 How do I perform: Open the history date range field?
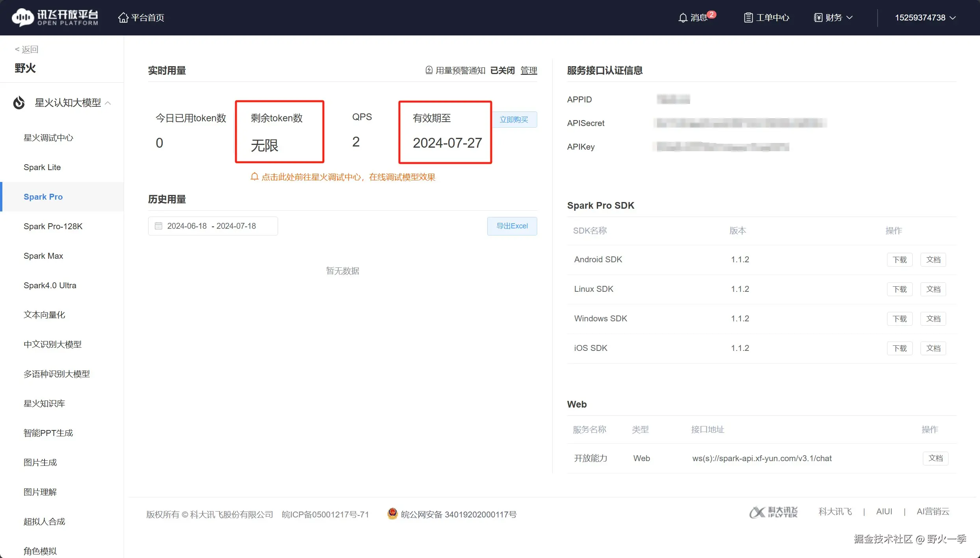pos(213,226)
